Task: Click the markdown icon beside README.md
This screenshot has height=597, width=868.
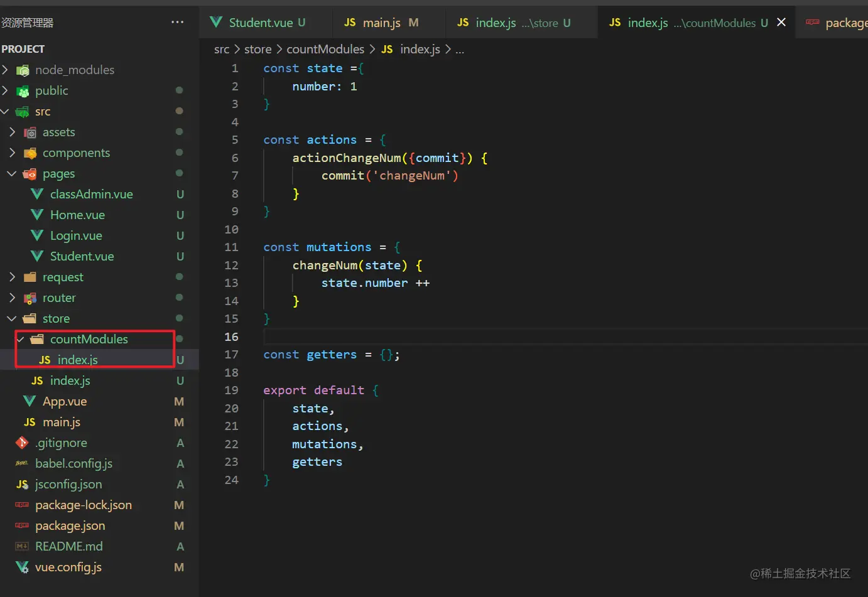Action: click(x=22, y=546)
